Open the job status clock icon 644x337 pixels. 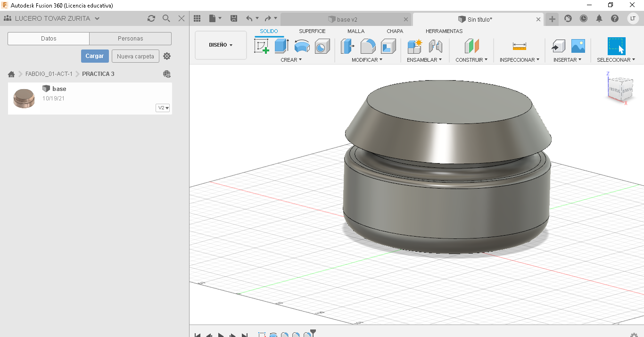tap(584, 18)
